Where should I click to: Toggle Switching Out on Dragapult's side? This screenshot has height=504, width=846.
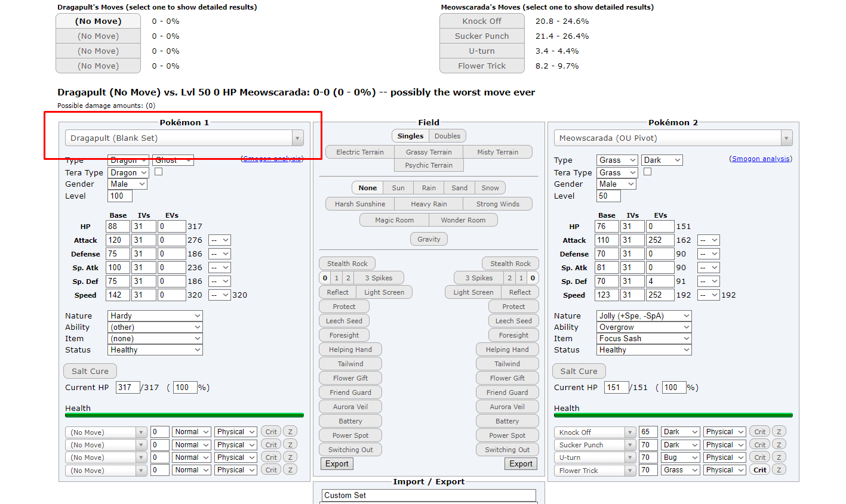pos(350,450)
